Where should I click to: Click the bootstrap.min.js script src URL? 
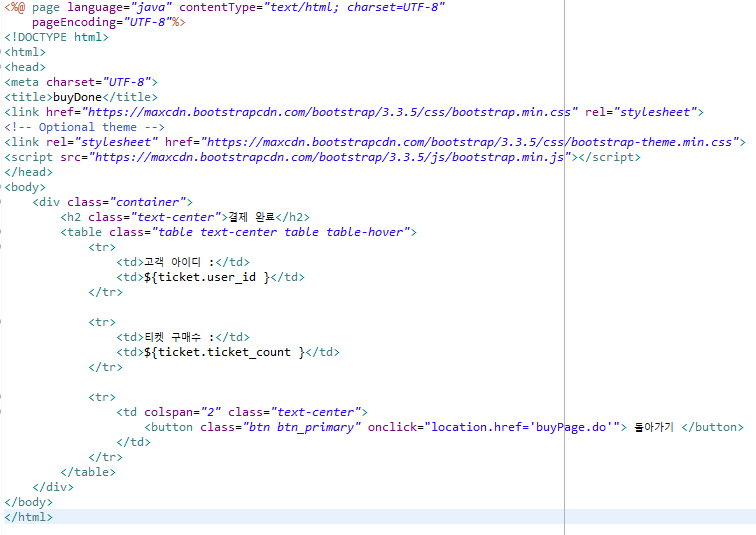[330, 157]
